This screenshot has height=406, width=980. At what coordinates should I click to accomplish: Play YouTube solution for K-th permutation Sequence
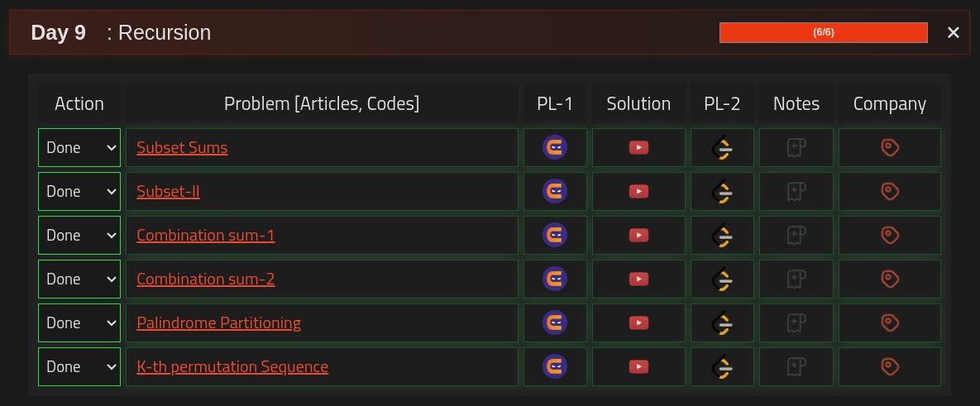(638, 366)
